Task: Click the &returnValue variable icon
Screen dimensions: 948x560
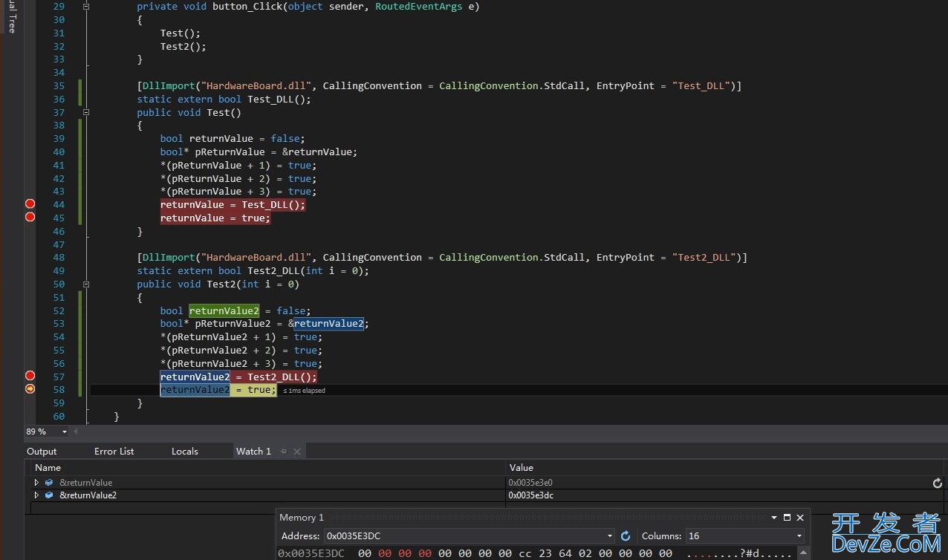Action: click(49, 483)
